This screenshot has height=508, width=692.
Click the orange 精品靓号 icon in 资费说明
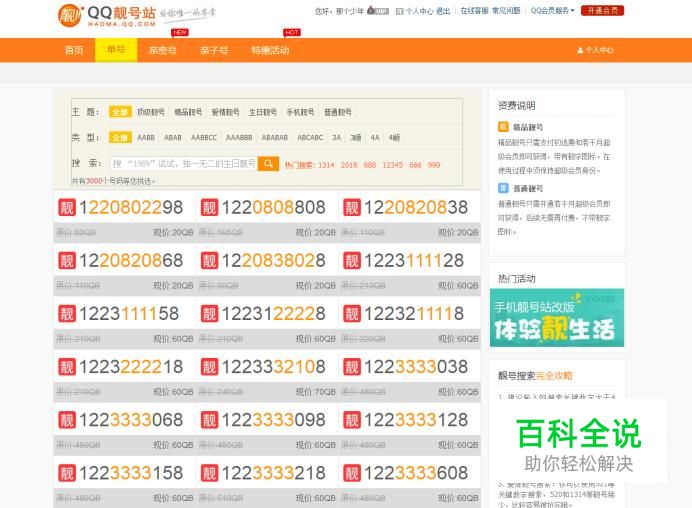tap(503, 127)
